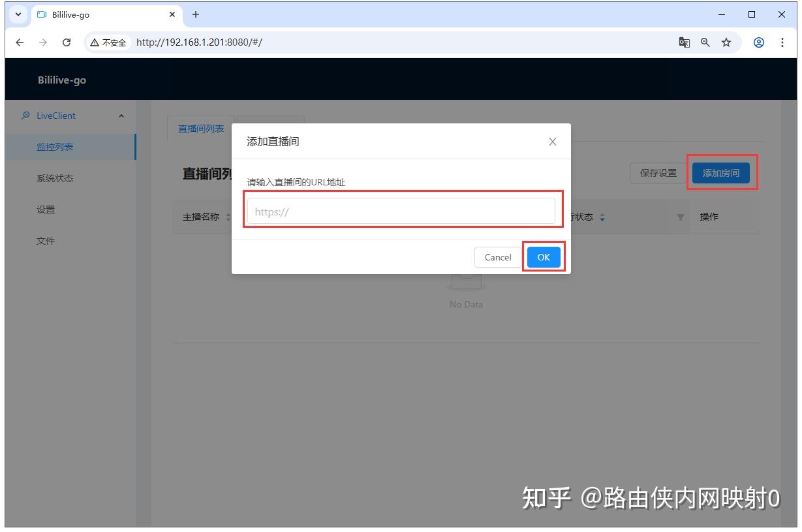This screenshot has width=802, height=532.
Task: Open 系统状态 in sidebar
Action: click(x=55, y=178)
